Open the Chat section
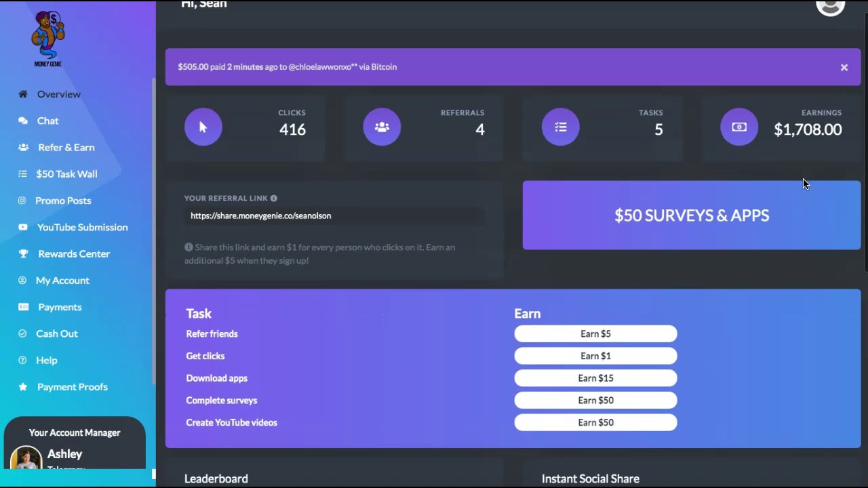Image resolution: width=868 pixels, height=488 pixels. [x=47, y=121]
